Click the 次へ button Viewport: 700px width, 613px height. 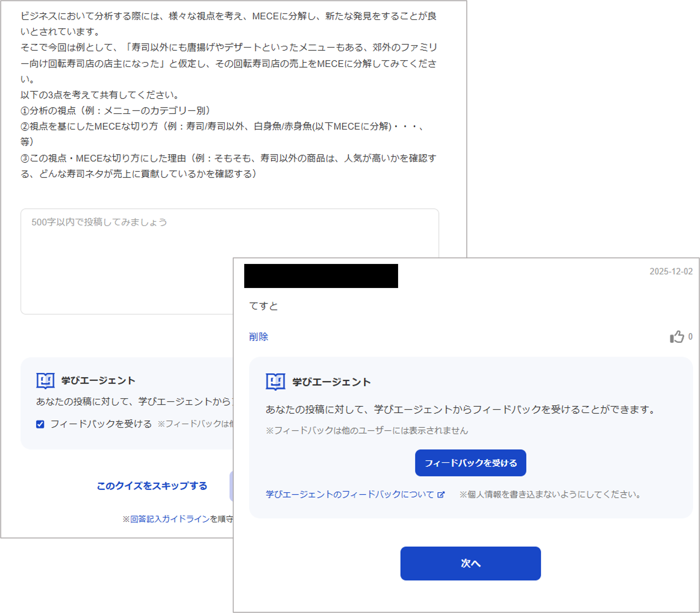(471, 563)
